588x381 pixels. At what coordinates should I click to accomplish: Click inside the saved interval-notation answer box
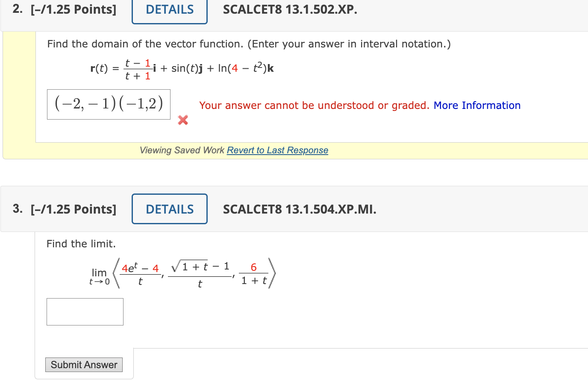tap(108, 104)
